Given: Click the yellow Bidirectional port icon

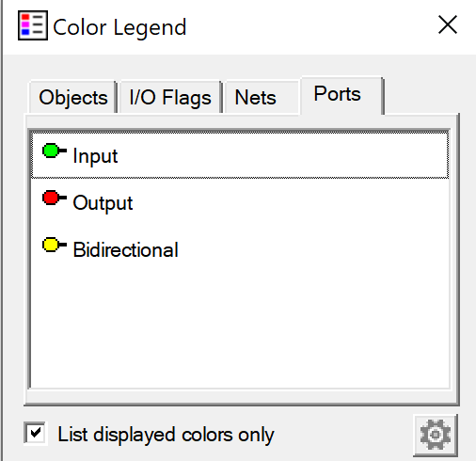Looking at the screenshot, I should click(55, 245).
